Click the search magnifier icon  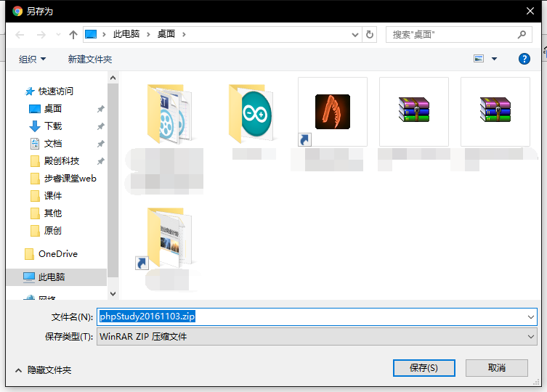click(522, 35)
